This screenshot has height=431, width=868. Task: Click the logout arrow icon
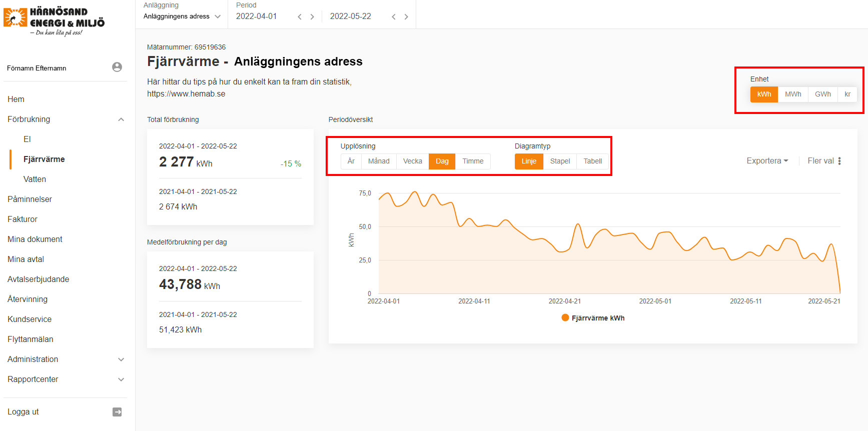coord(117,412)
